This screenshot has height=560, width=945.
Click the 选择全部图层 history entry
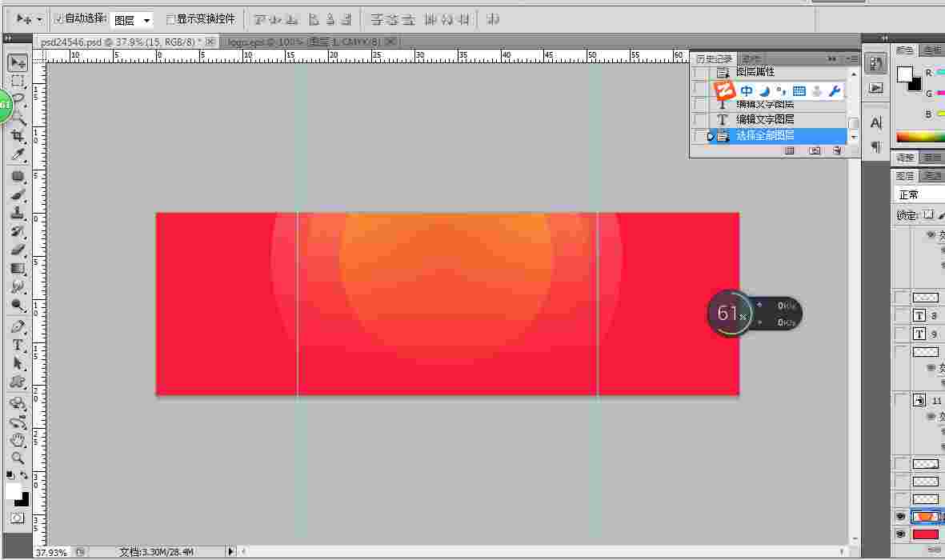pos(765,136)
